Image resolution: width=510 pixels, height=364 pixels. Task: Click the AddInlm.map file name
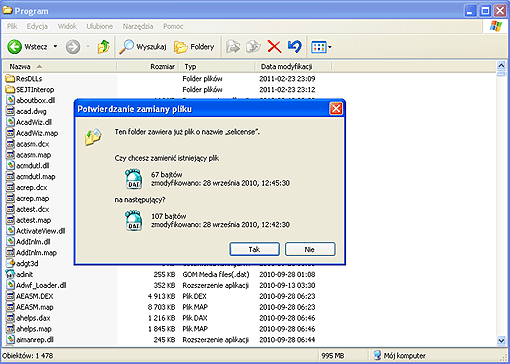(36, 253)
